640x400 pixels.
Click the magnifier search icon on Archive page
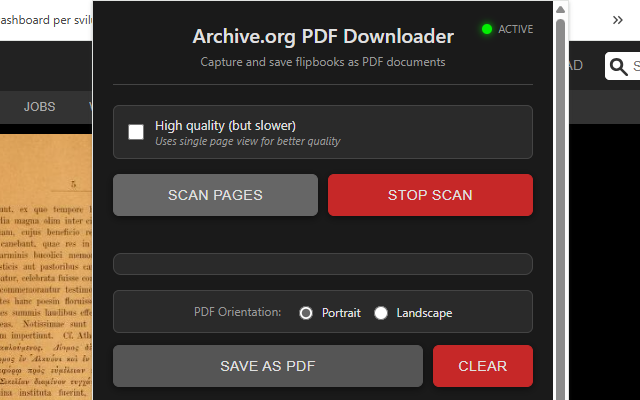(x=618, y=67)
